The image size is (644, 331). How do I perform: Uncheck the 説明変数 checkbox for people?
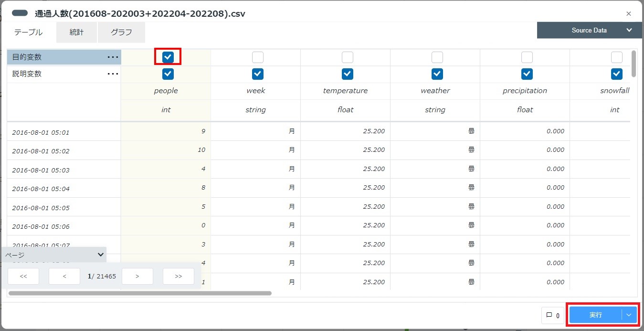tap(168, 74)
